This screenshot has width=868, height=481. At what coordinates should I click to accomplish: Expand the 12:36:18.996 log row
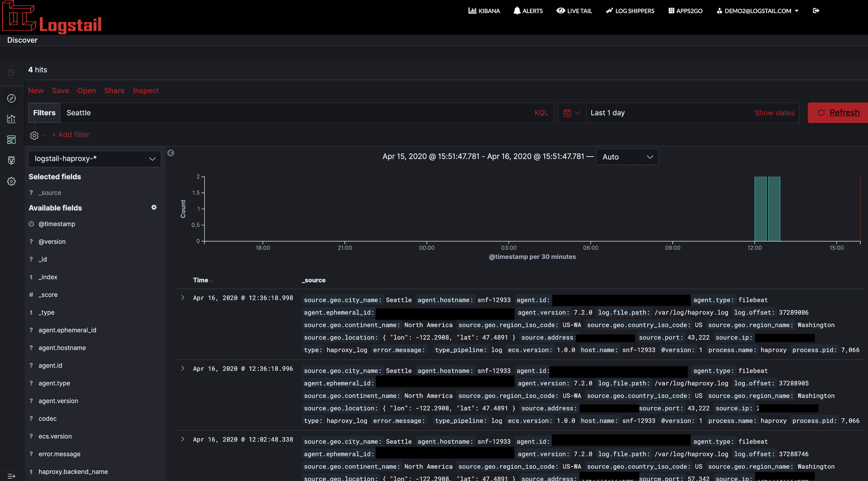(183, 368)
